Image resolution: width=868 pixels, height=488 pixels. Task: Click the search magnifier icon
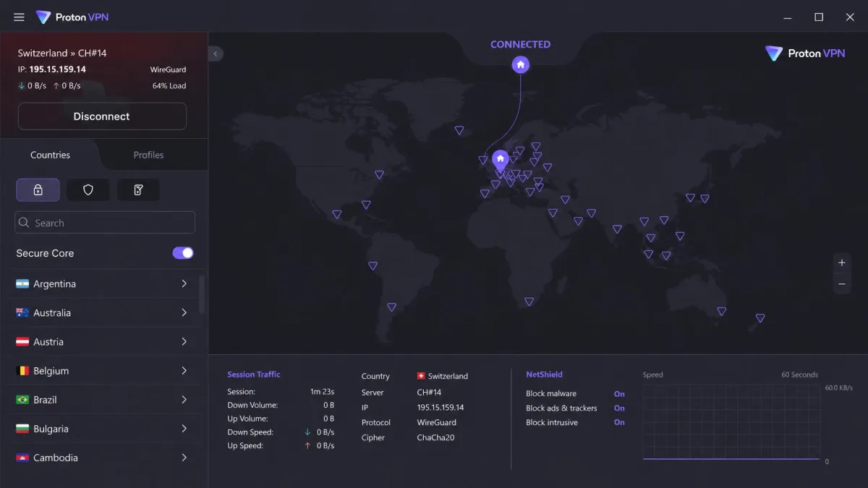click(x=25, y=223)
